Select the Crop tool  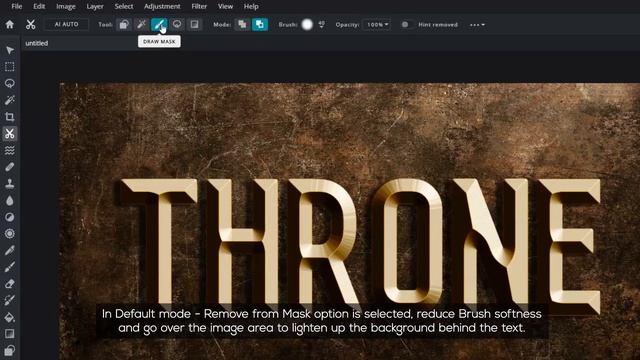tap(10, 117)
